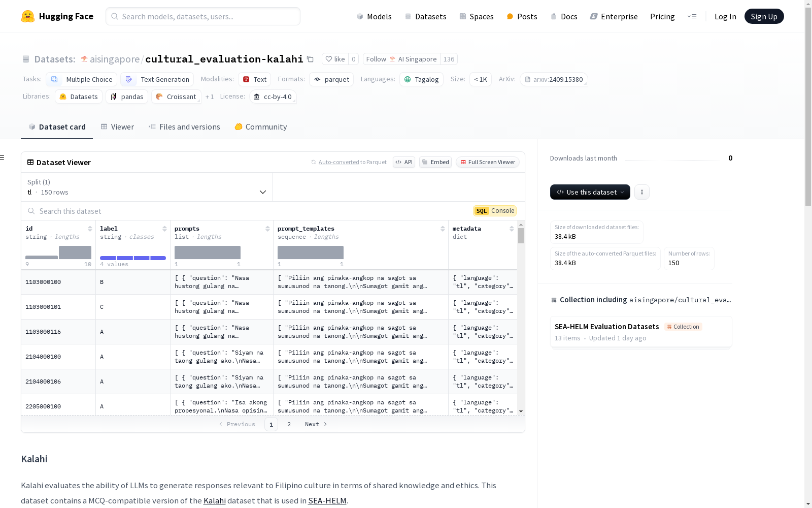Image resolution: width=812 pixels, height=508 pixels.
Task: Switch to the Viewer tab
Action: point(117,127)
